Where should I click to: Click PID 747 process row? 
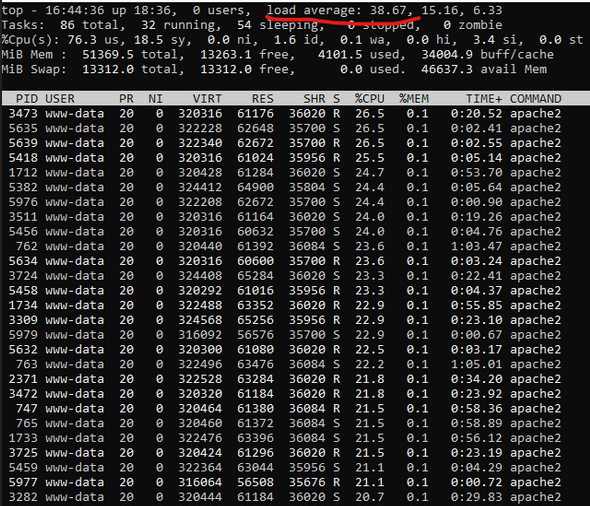285,408
